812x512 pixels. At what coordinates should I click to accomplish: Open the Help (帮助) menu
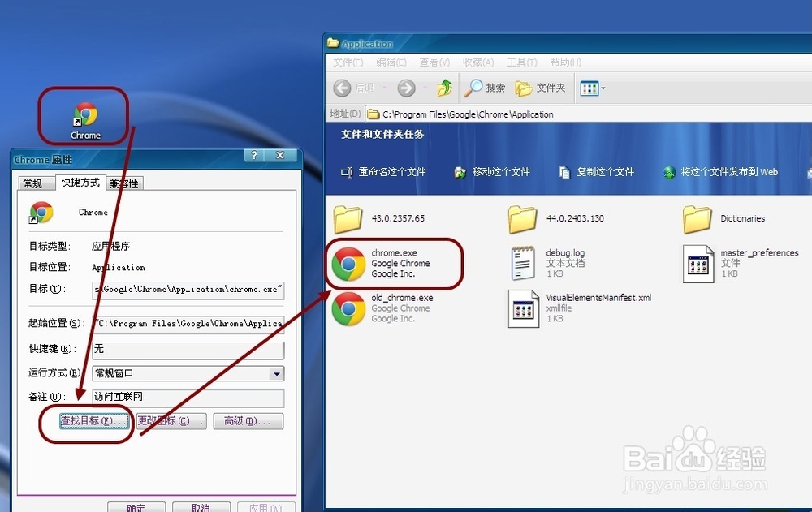coord(565,62)
